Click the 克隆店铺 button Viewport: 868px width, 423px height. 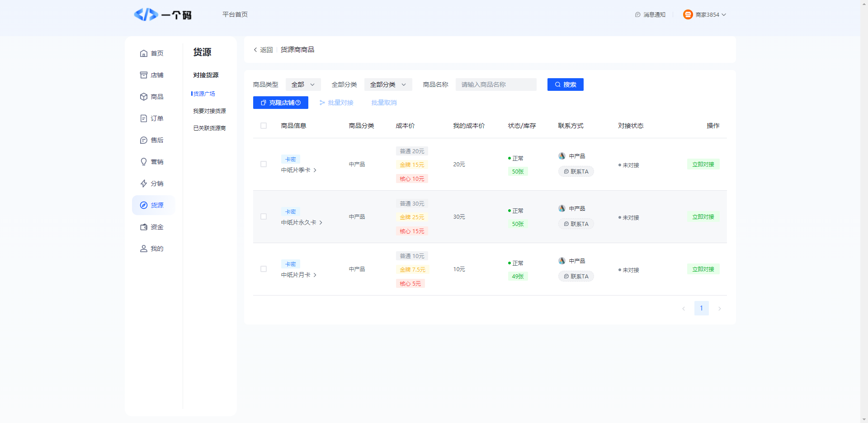281,103
